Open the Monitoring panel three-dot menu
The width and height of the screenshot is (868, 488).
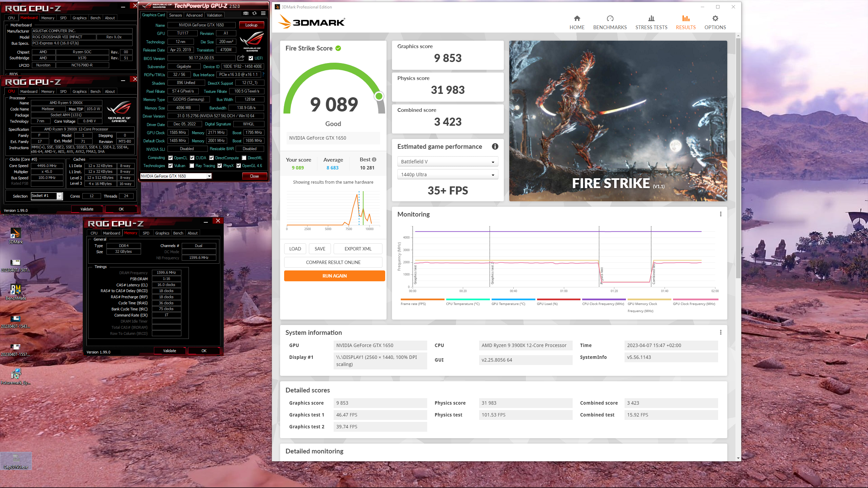tap(721, 214)
